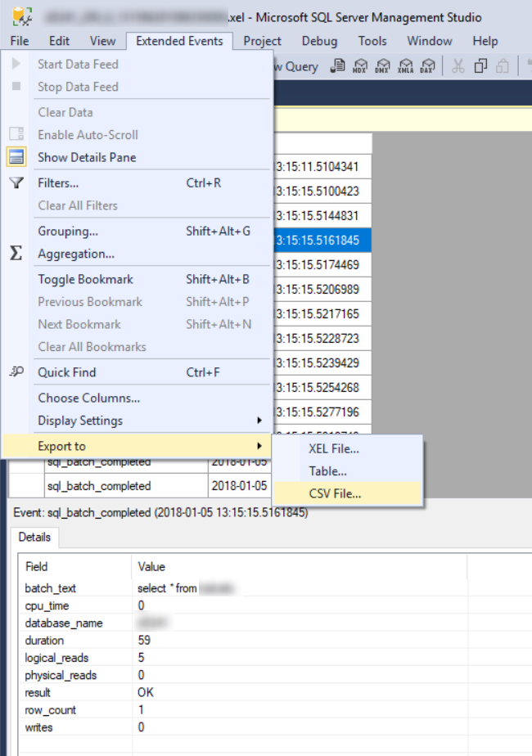
Task: Click the Aggregation sigma icon
Action: 16,253
